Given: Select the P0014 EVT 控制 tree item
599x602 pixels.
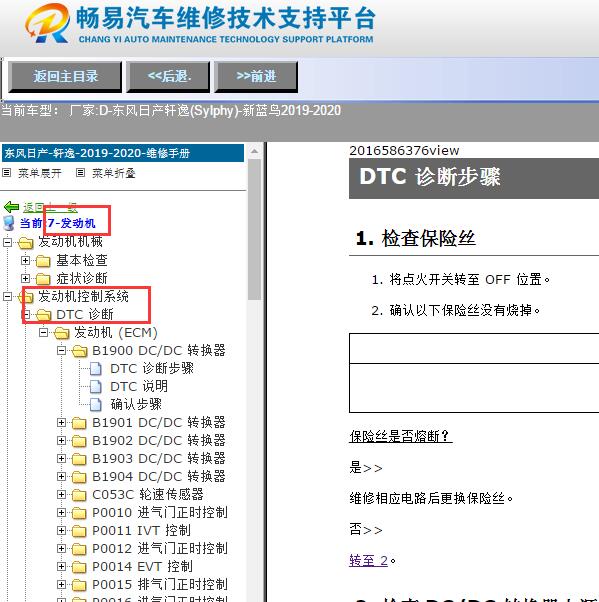Looking at the screenshot, I should pyautogui.click(x=142, y=567).
